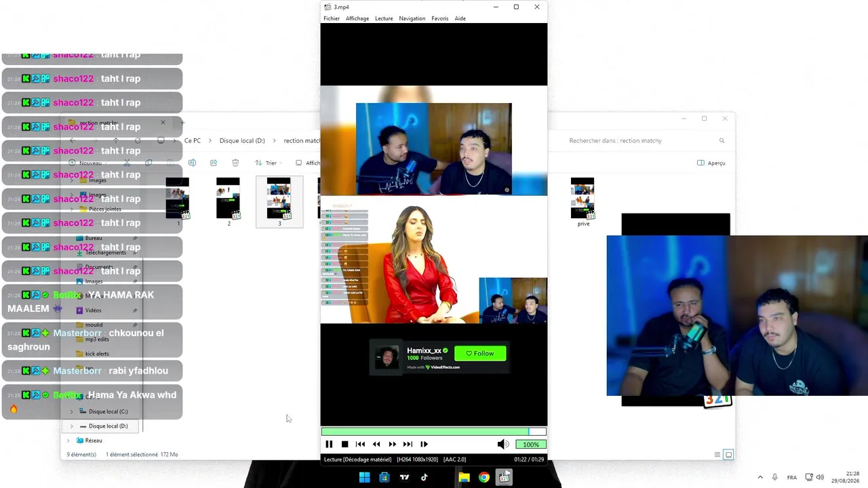The width and height of the screenshot is (868, 488).
Task: Click the 100% volume slider in the player
Action: 530,445
